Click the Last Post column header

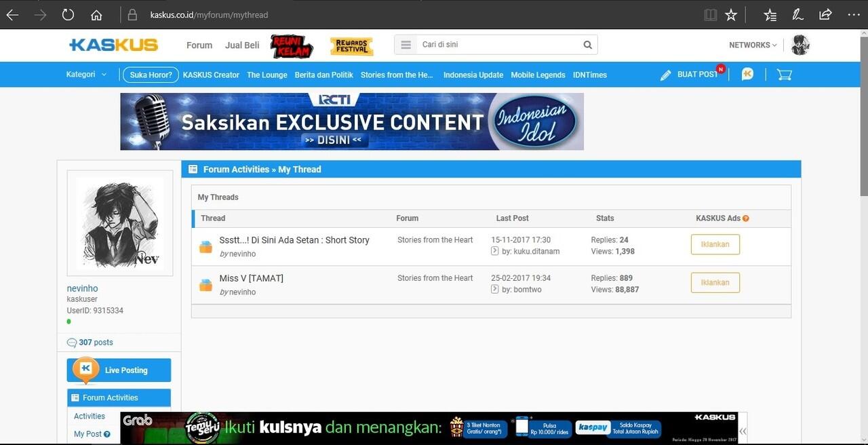pos(513,218)
